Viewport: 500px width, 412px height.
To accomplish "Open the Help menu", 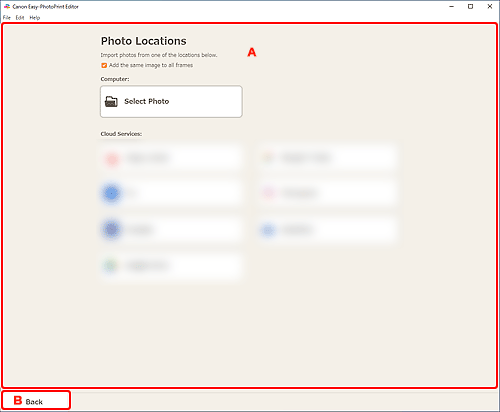I will click(35, 18).
